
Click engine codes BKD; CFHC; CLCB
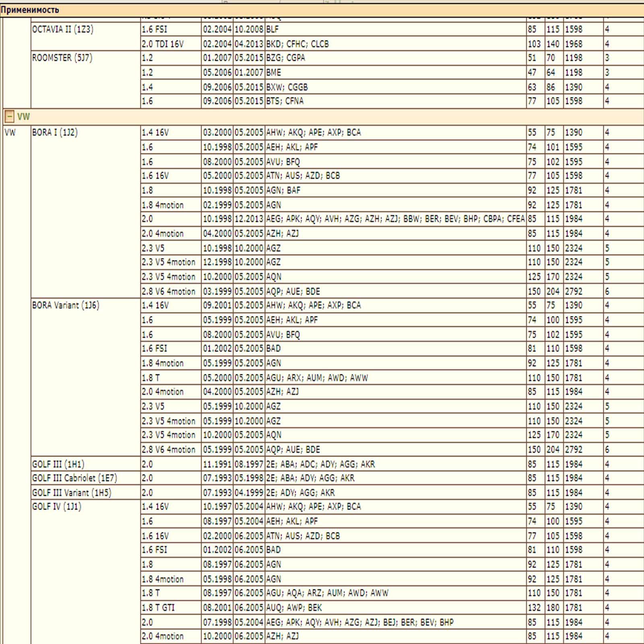pyautogui.click(x=297, y=44)
